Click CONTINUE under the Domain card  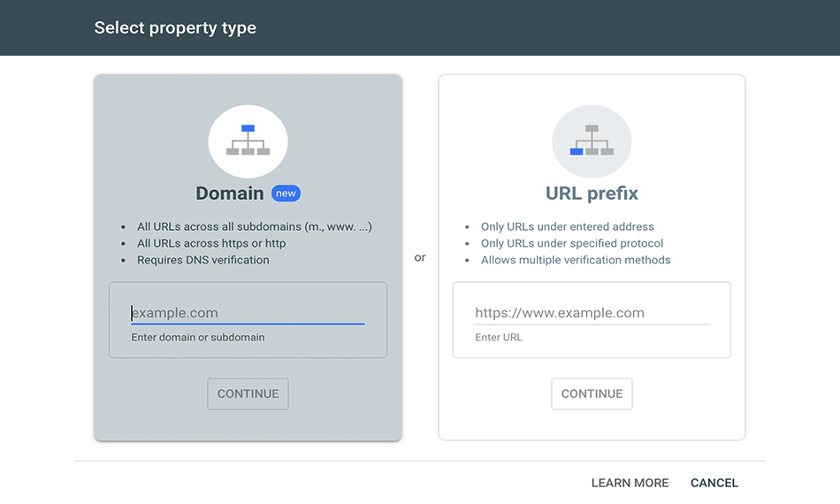(x=248, y=393)
